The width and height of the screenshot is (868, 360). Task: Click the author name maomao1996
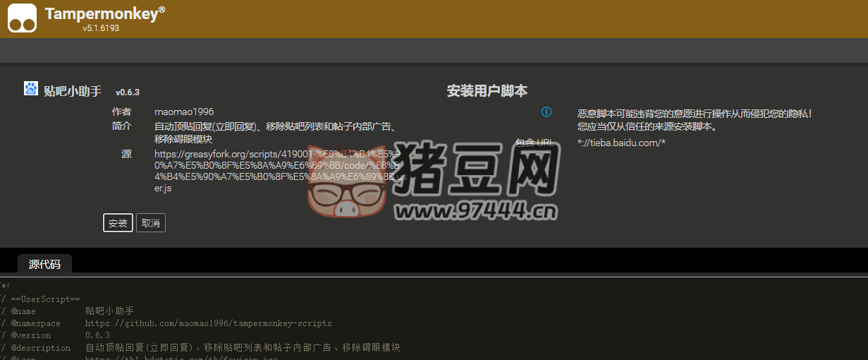(x=184, y=112)
